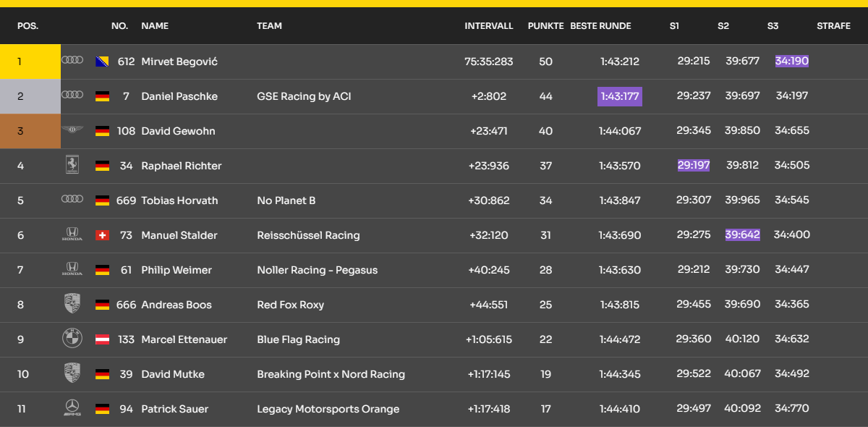Click the Porsche logo beside Andreas Boos
The image size is (868, 427).
[x=72, y=304]
